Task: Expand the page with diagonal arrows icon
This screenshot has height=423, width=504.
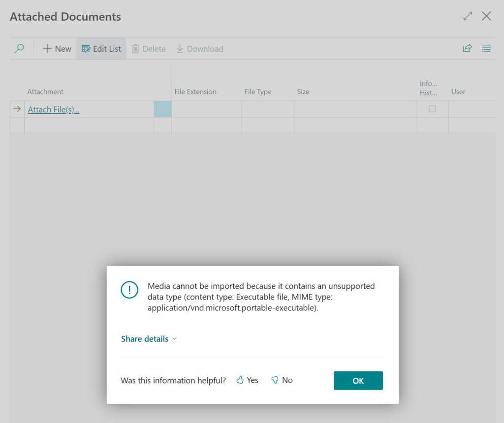Action: click(x=468, y=16)
